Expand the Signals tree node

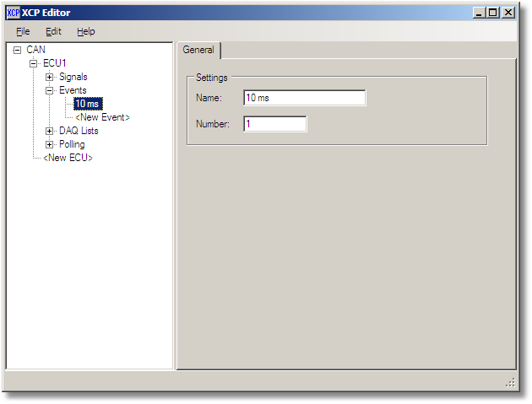point(49,78)
